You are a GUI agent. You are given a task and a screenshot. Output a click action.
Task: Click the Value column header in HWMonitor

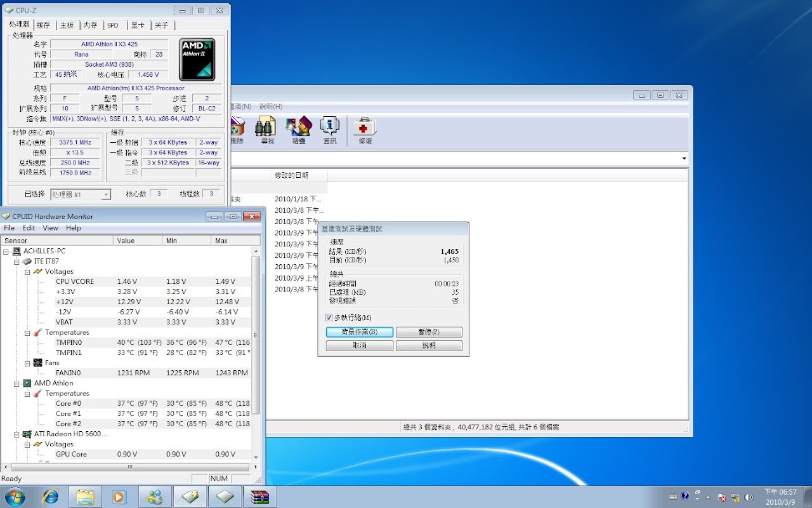pos(138,241)
